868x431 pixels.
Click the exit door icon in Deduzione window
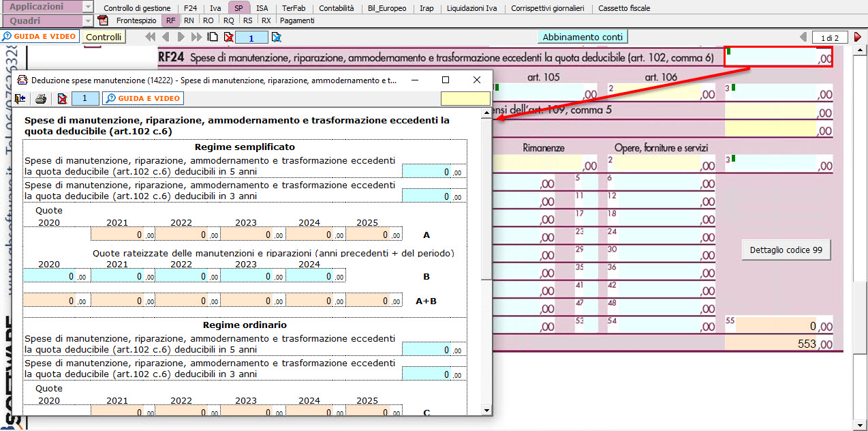(x=20, y=99)
